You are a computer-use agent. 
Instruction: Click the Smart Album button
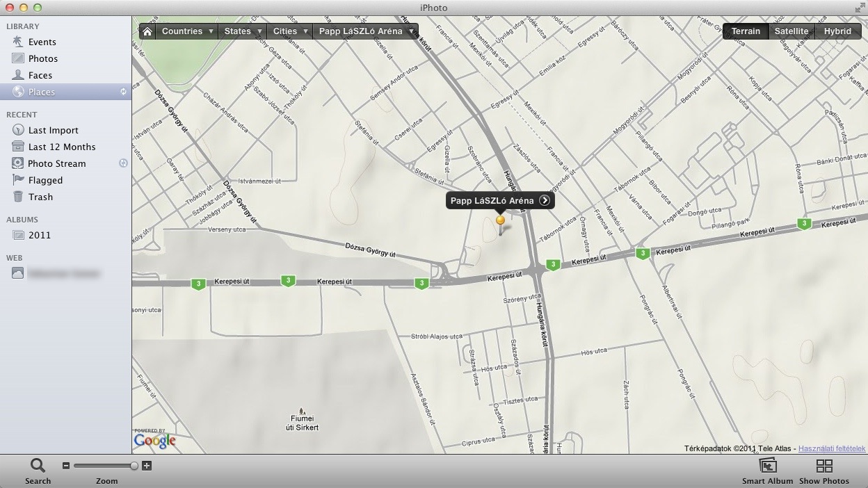(767, 471)
